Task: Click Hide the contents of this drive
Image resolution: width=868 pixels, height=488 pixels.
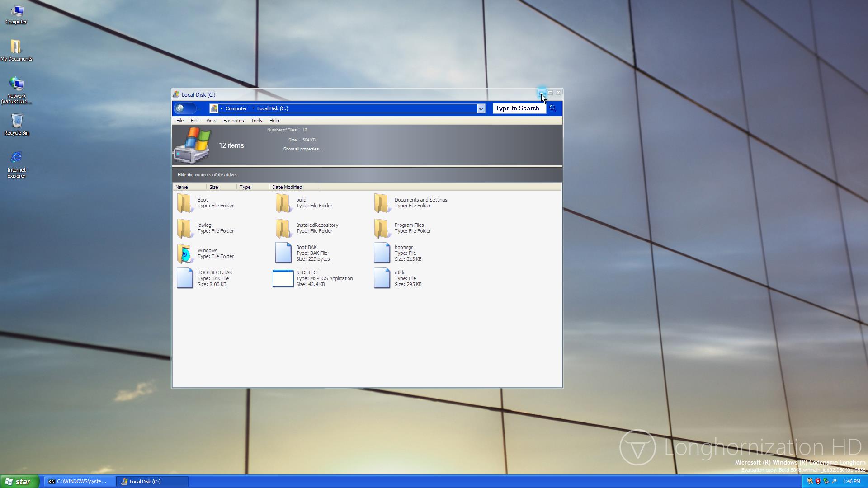Action: point(206,175)
